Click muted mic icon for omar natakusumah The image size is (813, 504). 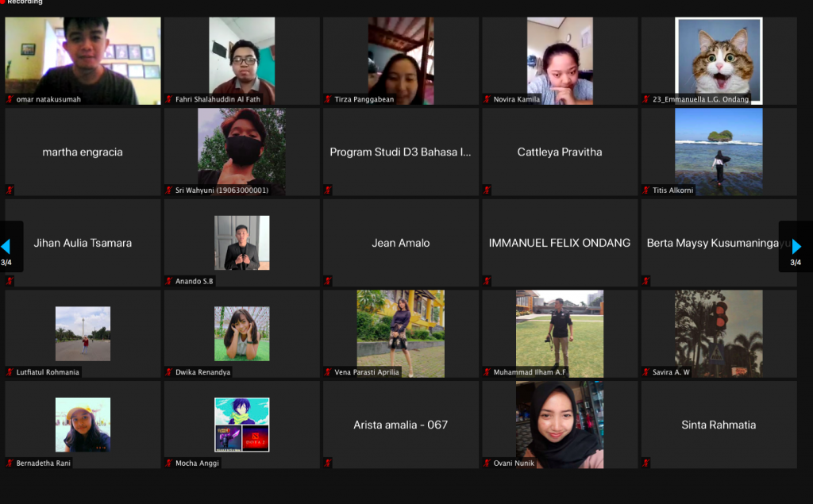tap(10, 99)
